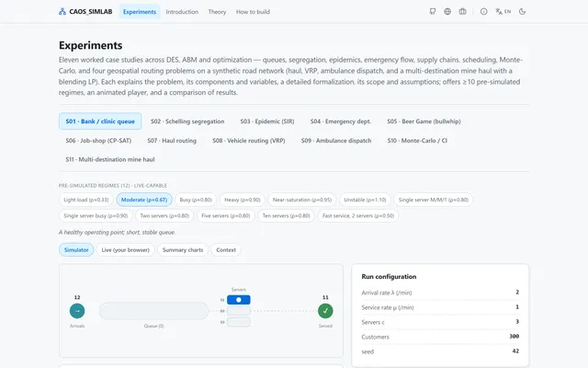
Task: Select S02 Schelling segregation experiment
Action: pyautogui.click(x=187, y=121)
